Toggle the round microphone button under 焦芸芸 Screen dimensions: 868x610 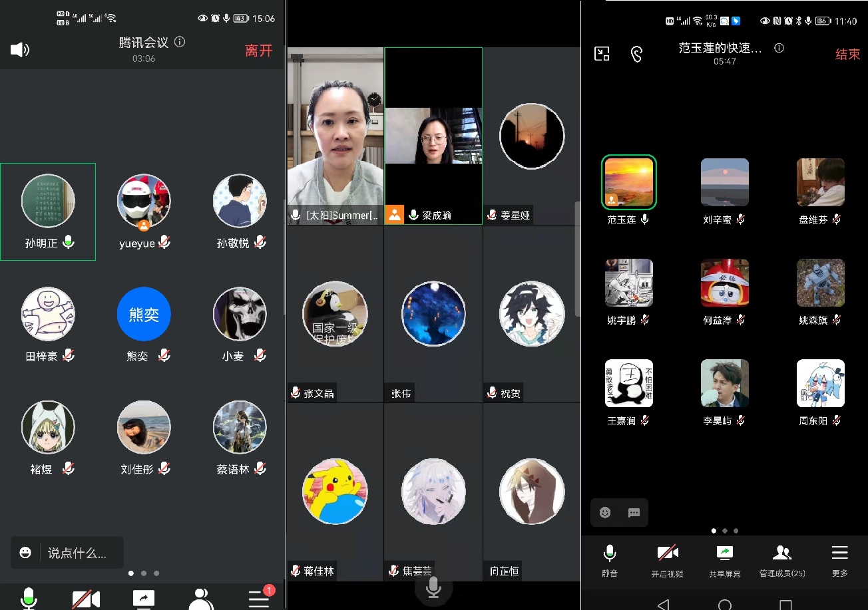coord(433,587)
